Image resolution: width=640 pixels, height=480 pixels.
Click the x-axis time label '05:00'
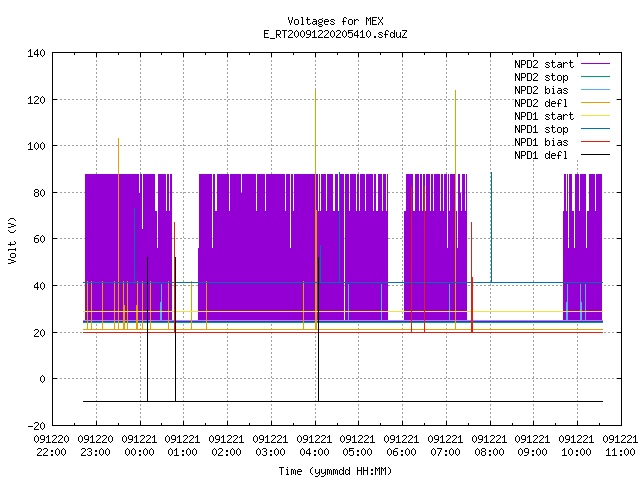pos(358,452)
